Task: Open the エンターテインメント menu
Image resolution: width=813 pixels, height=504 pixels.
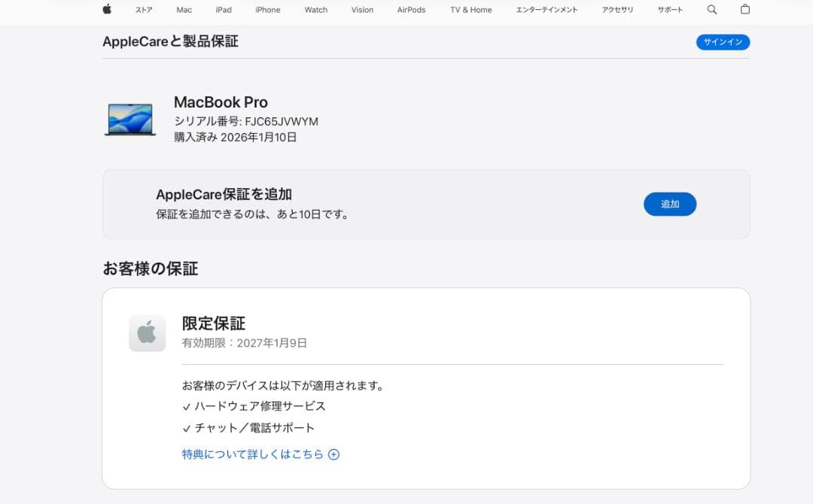Action: pyautogui.click(x=547, y=10)
